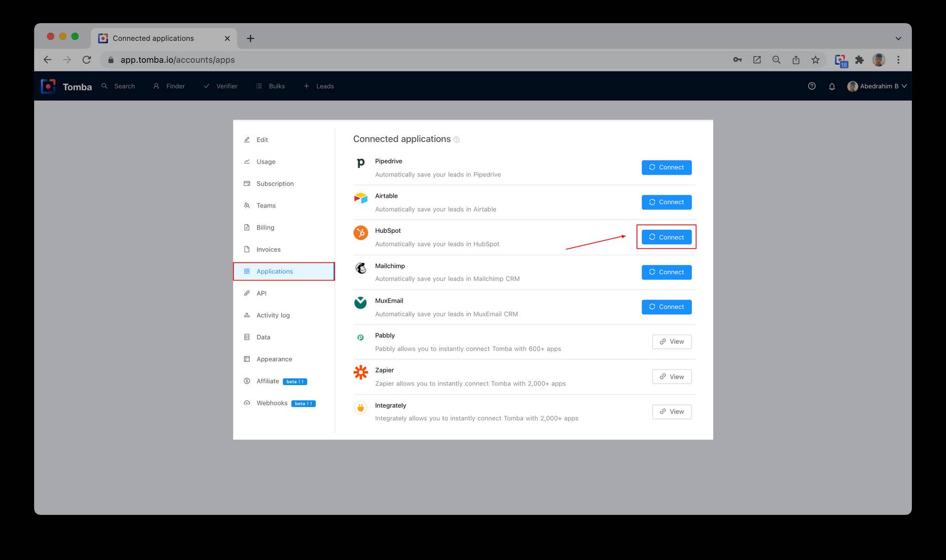
Task: Click the info icon beside Connected applications
Action: 457,140
